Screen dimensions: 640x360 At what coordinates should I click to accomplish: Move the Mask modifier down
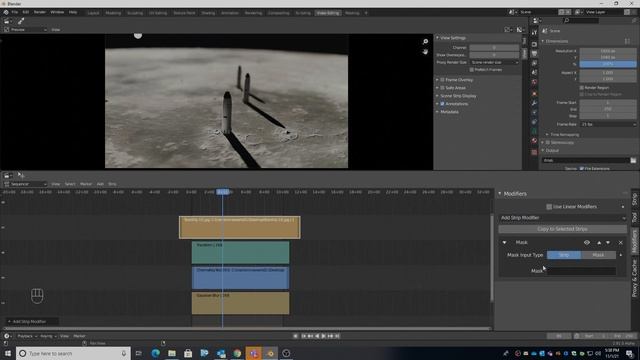(x=608, y=242)
